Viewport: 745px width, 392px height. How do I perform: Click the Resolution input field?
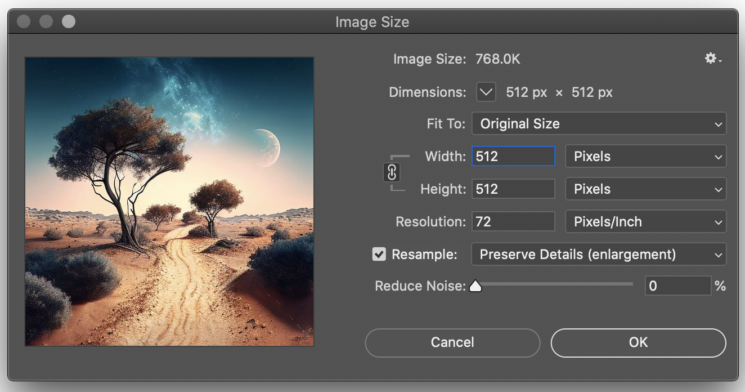point(513,222)
